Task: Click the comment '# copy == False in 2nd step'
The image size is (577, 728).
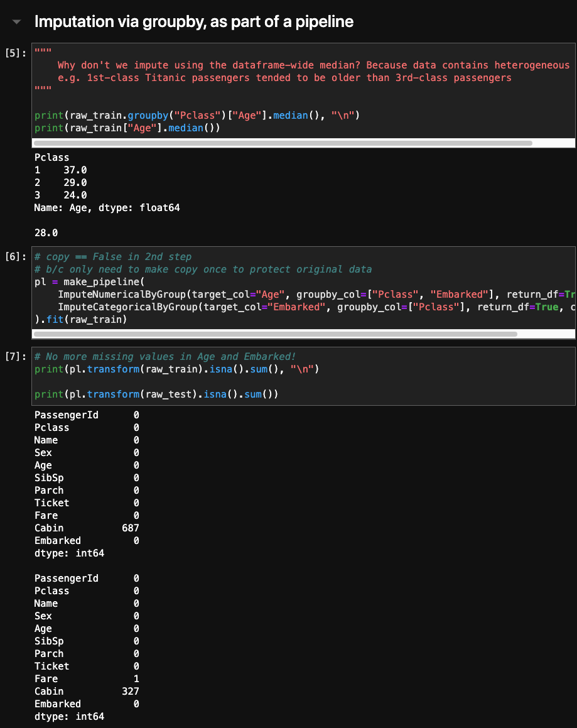Action: point(113,257)
